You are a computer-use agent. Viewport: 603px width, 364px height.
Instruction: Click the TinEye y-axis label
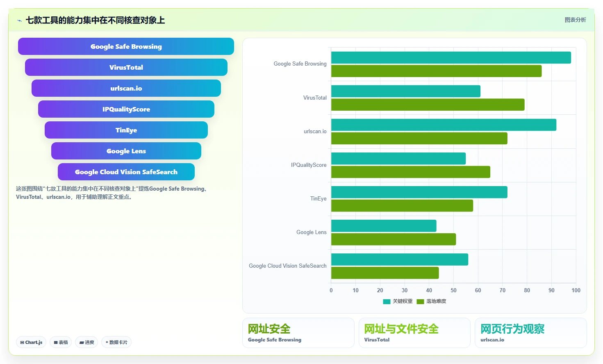[319, 199]
